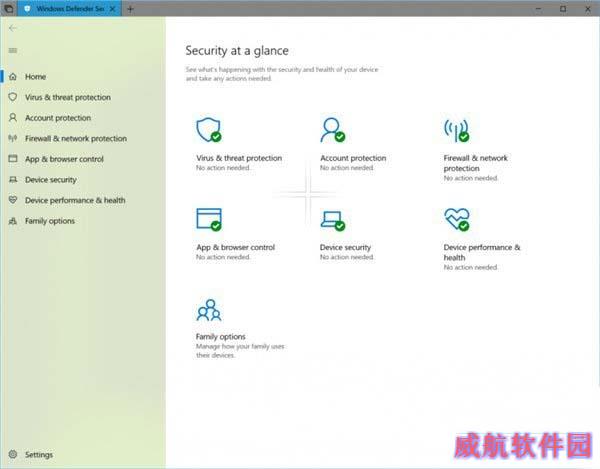Click sidebar shield icon for virus protection
Viewport: 600px width, 469px height.
point(13,97)
